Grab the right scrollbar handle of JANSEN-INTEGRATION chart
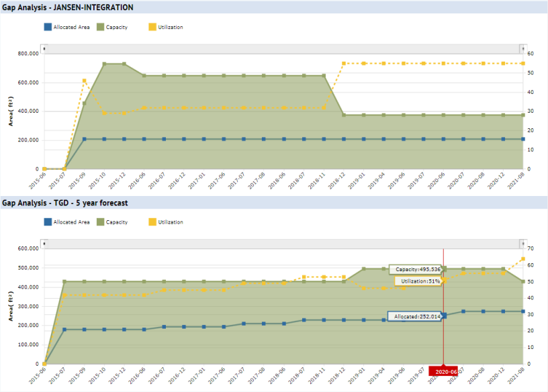 coord(523,49)
